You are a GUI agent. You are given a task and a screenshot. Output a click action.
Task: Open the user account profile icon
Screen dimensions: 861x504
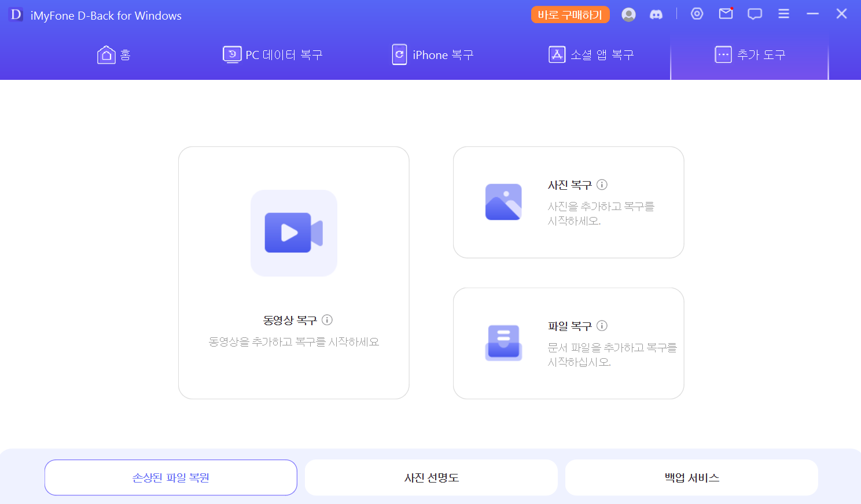[x=628, y=14]
